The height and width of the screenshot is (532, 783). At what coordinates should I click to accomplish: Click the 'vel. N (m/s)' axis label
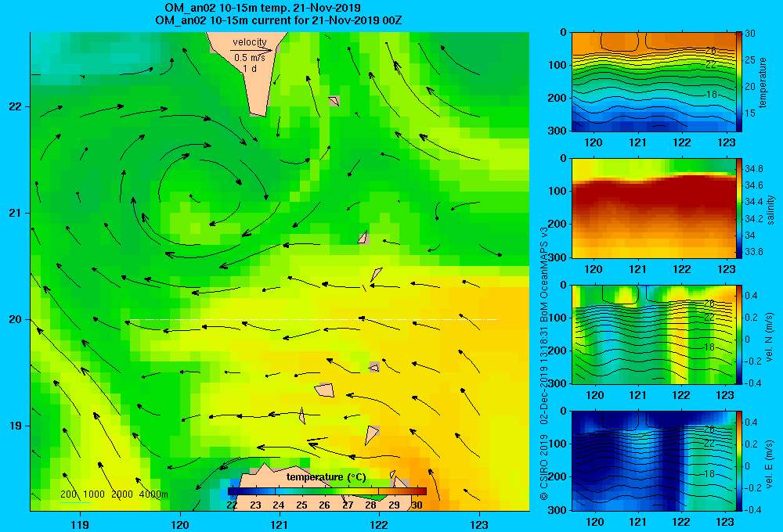tap(770, 337)
